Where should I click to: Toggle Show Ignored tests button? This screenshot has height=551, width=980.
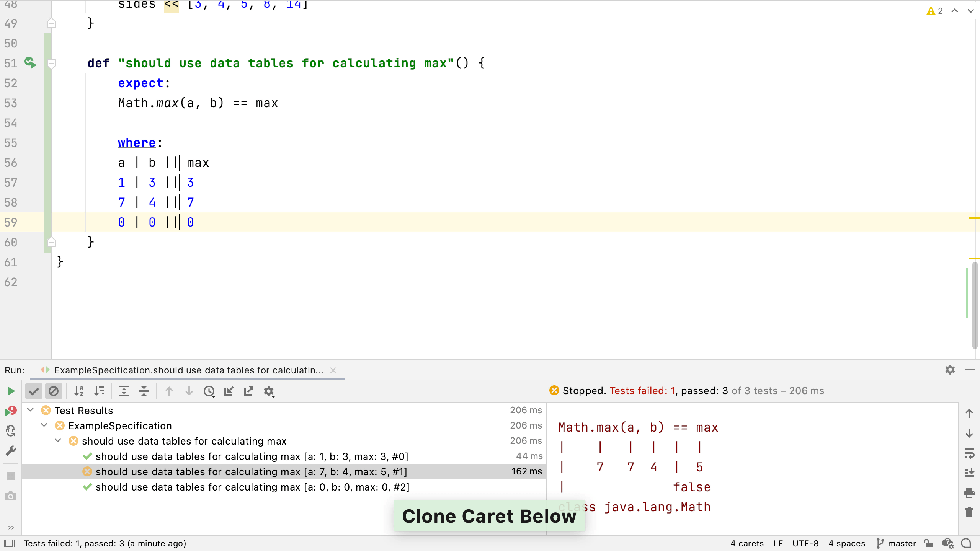tap(54, 391)
